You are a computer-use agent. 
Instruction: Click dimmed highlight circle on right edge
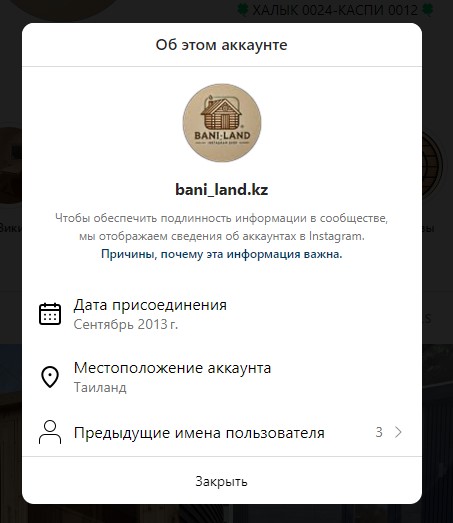pyautogui.click(x=433, y=165)
